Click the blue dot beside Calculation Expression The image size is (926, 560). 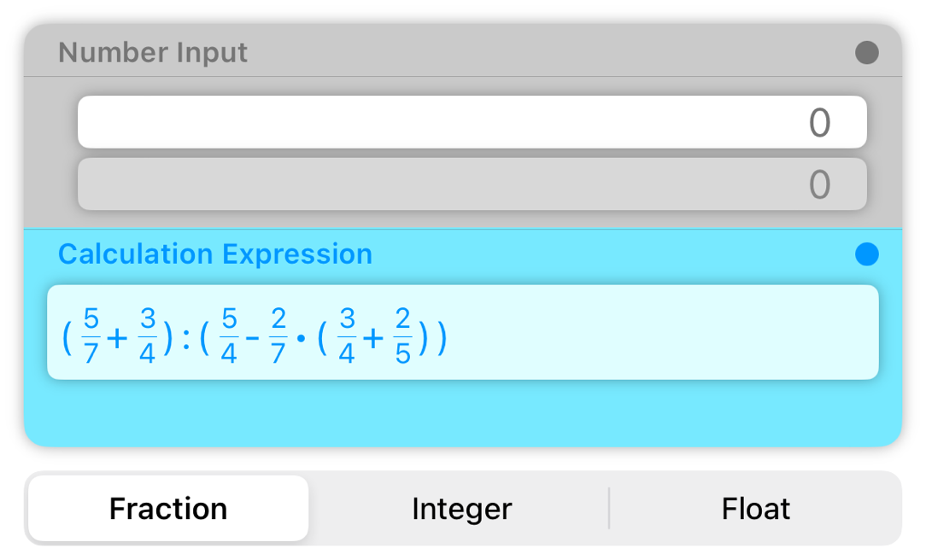tap(866, 254)
